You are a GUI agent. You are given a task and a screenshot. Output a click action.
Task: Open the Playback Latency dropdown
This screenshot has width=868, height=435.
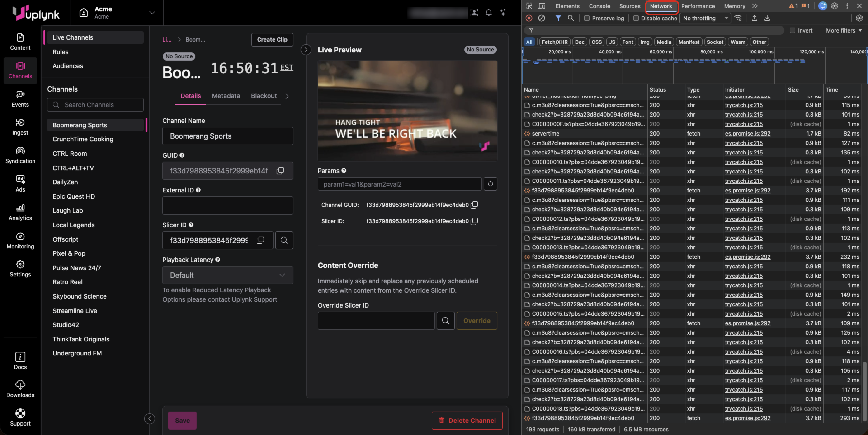pos(228,275)
